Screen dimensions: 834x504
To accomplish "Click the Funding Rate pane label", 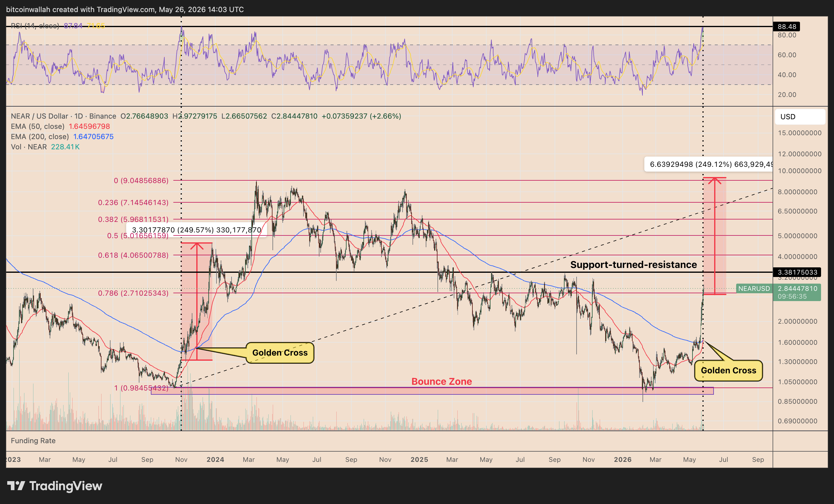I will pos(33,441).
